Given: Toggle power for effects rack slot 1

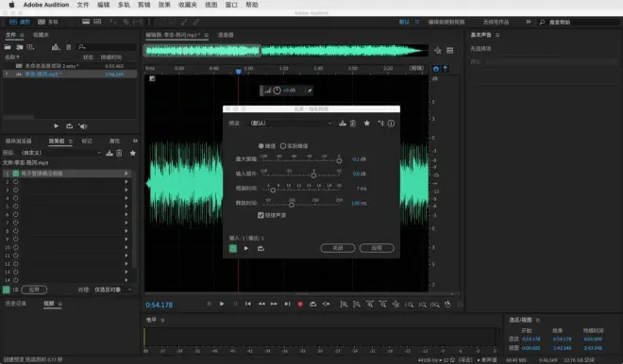Looking at the screenshot, I should click(x=15, y=174).
